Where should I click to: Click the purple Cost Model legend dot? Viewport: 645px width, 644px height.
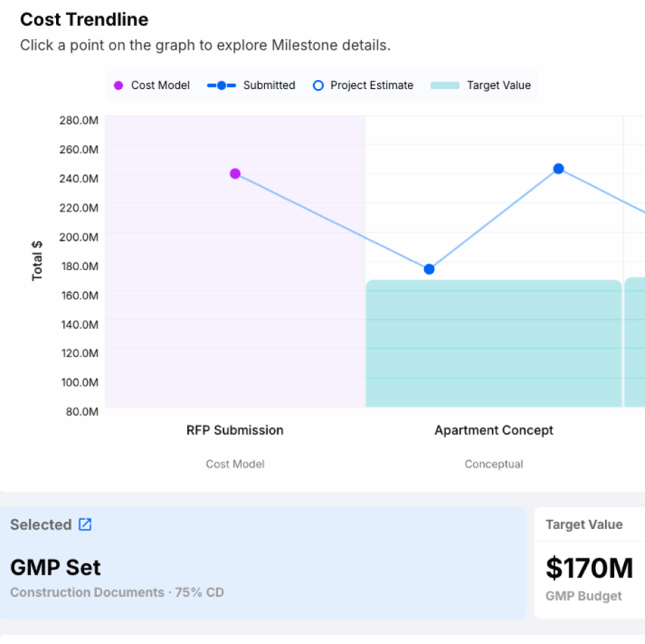point(118,85)
